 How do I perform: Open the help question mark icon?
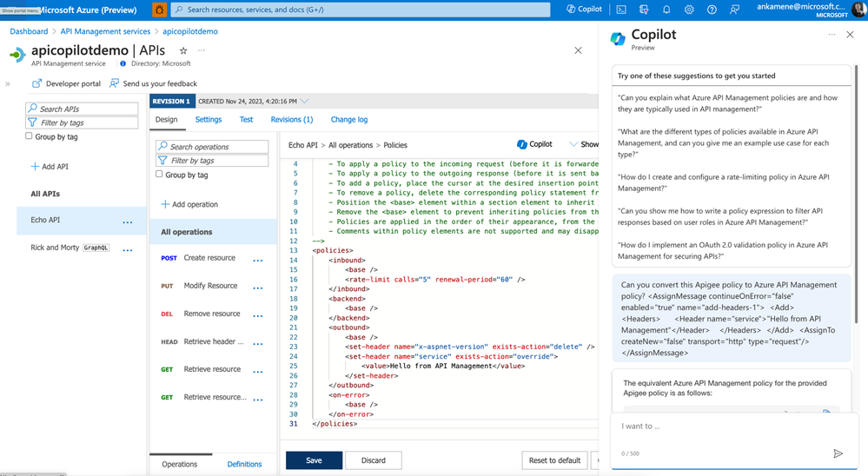point(712,10)
